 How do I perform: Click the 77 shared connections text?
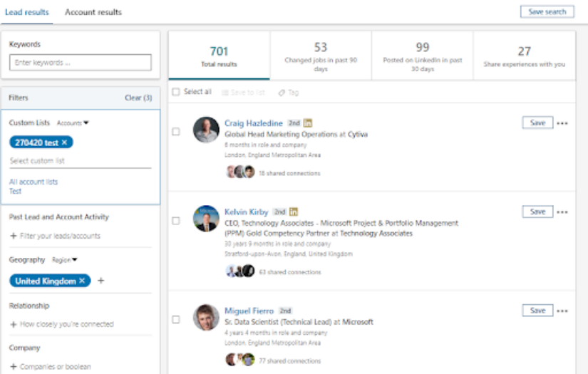290,361
